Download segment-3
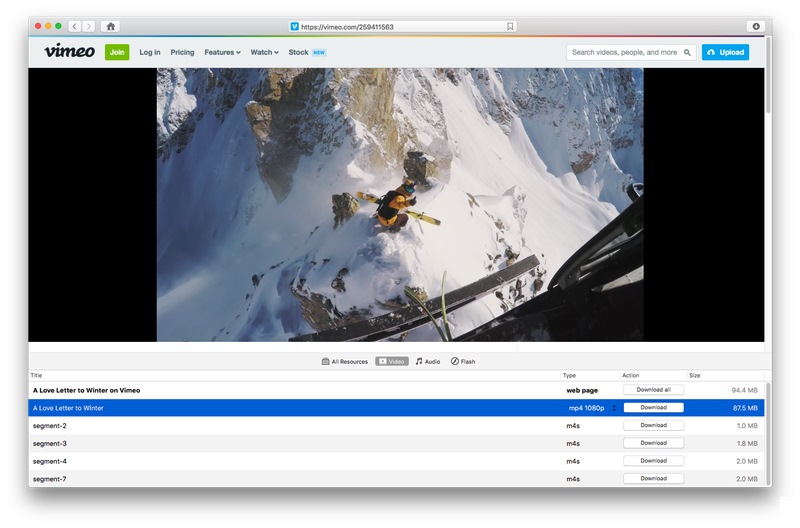800x528 pixels. pyautogui.click(x=654, y=443)
